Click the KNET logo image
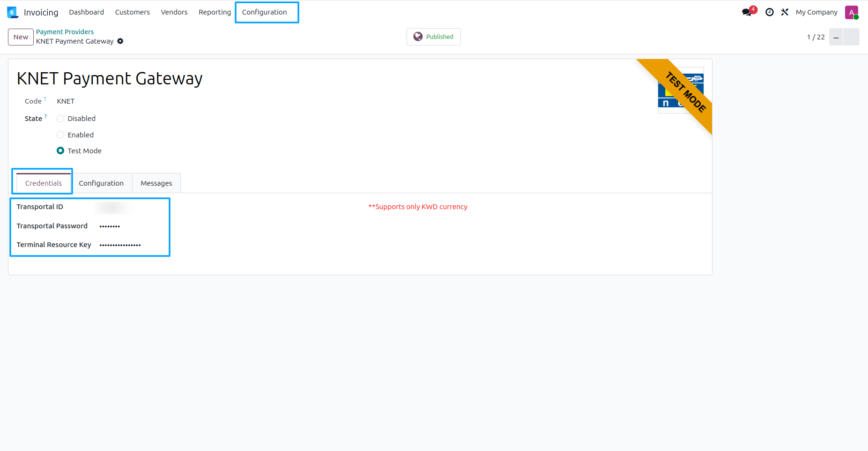The width and height of the screenshot is (868, 451). point(681,90)
